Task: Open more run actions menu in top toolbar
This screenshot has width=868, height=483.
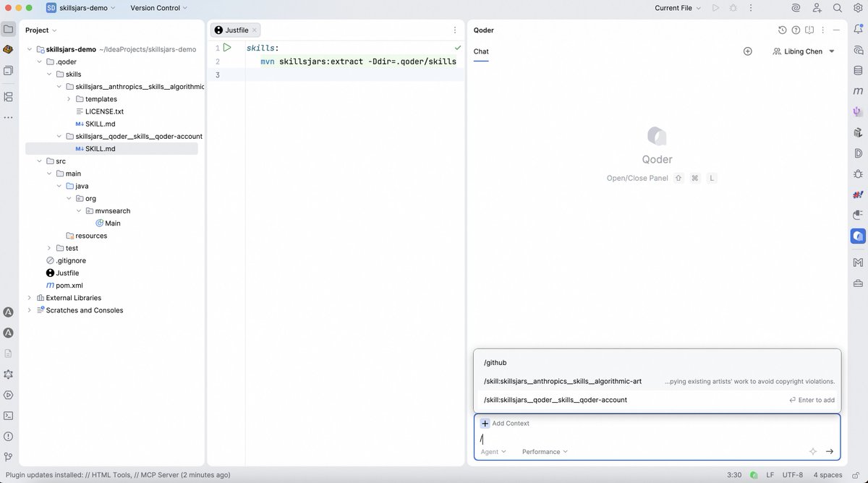Action: 752,8
